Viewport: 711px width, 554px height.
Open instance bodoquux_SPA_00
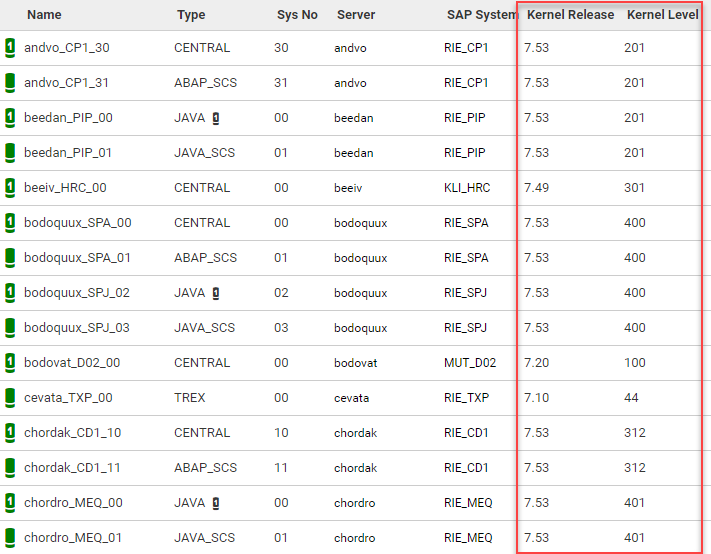(x=78, y=223)
